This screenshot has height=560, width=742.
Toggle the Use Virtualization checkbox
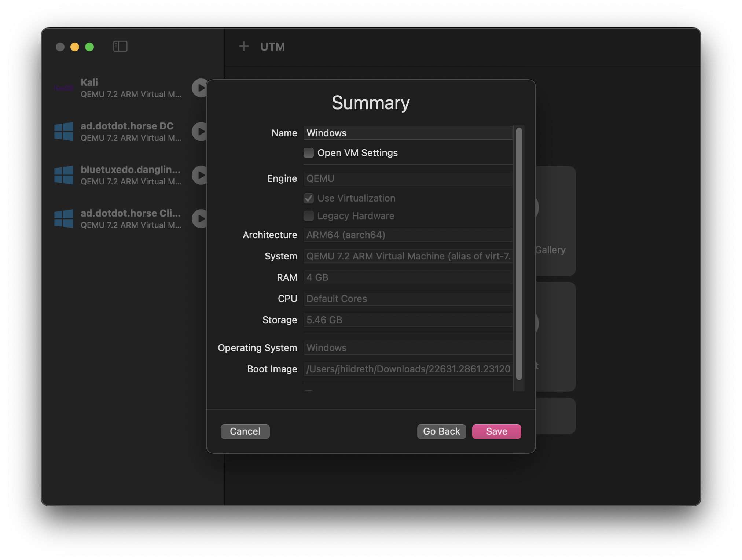click(309, 198)
